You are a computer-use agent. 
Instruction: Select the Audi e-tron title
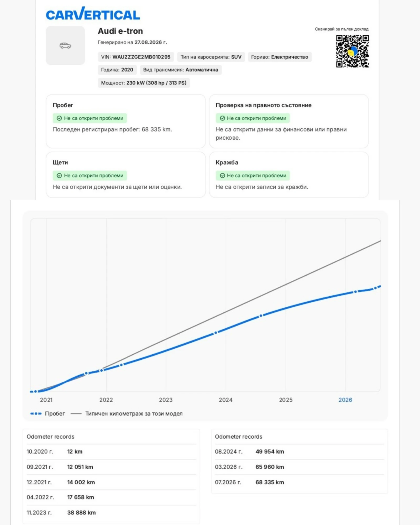(120, 31)
